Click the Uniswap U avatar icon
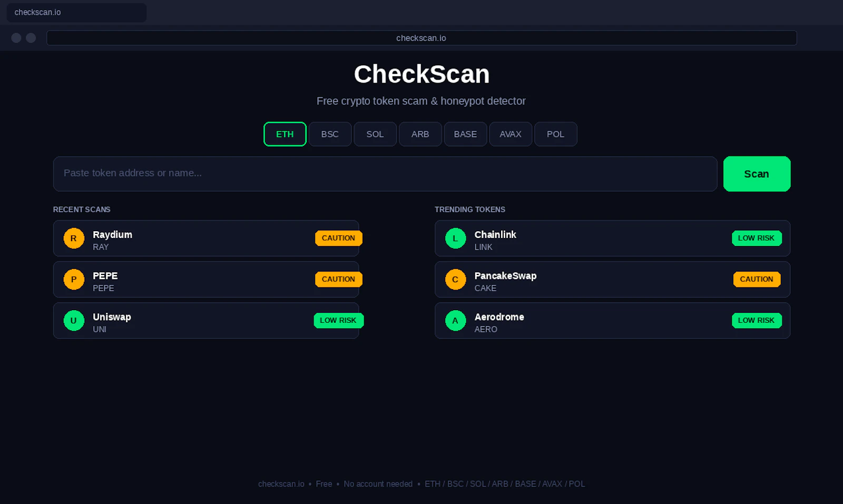The height and width of the screenshot is (504, 843). click(74, 320)
